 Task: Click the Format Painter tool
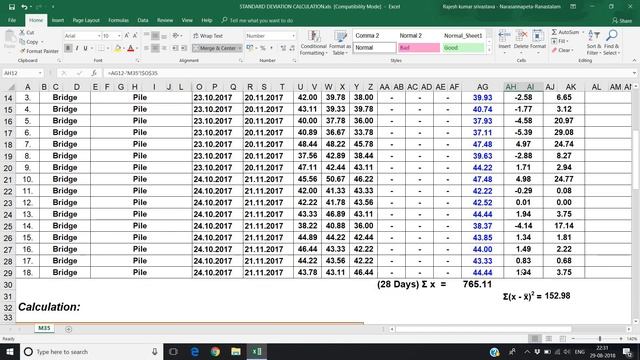coord(40,51)
